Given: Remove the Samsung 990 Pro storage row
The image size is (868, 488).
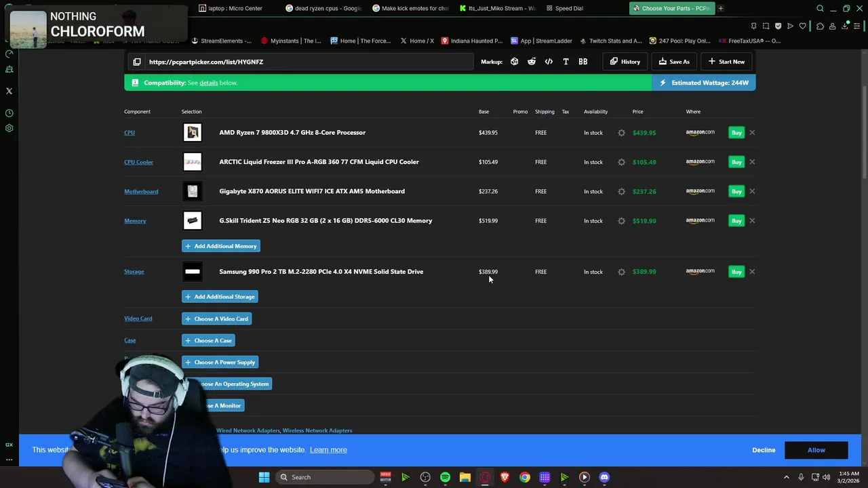Looking at the screenshot, I should (x=752, y=272).
